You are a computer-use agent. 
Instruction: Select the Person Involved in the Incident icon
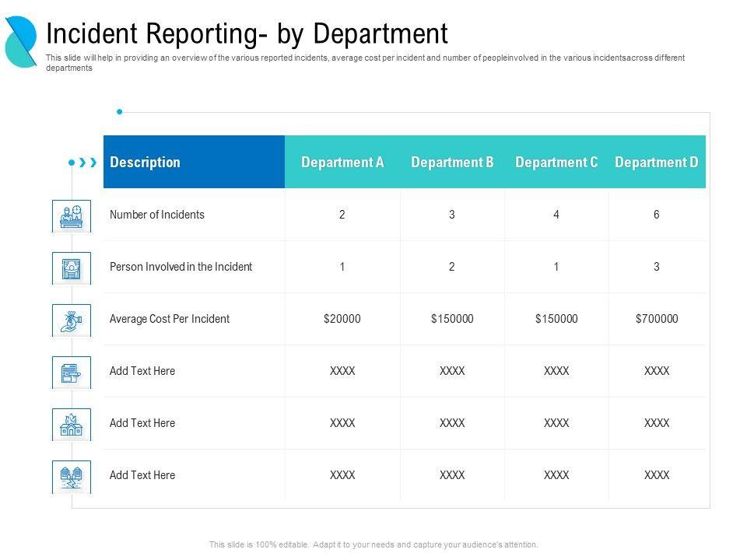click(72, 267)
